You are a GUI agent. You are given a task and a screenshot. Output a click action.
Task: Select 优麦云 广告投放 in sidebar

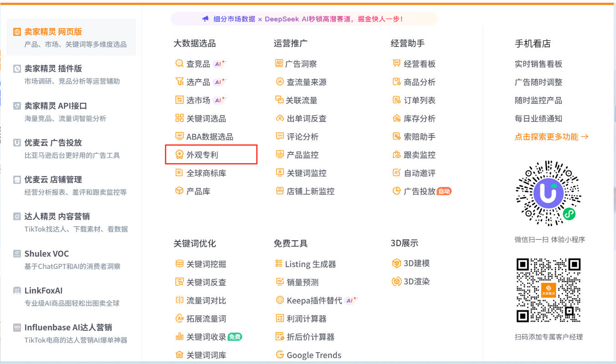click(x=71, y=148)
